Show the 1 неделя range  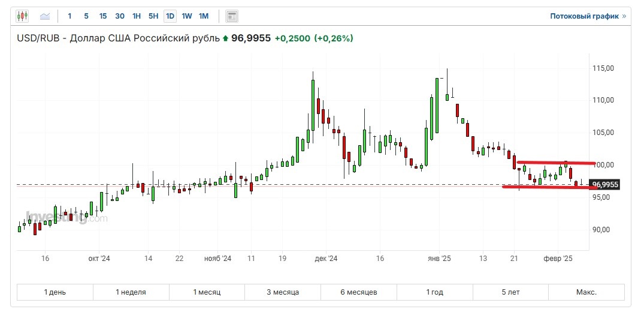(x=131, y=292)
